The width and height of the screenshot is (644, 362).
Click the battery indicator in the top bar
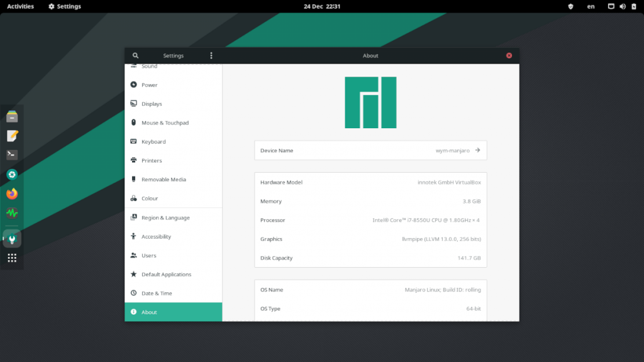tap(635, 6)
